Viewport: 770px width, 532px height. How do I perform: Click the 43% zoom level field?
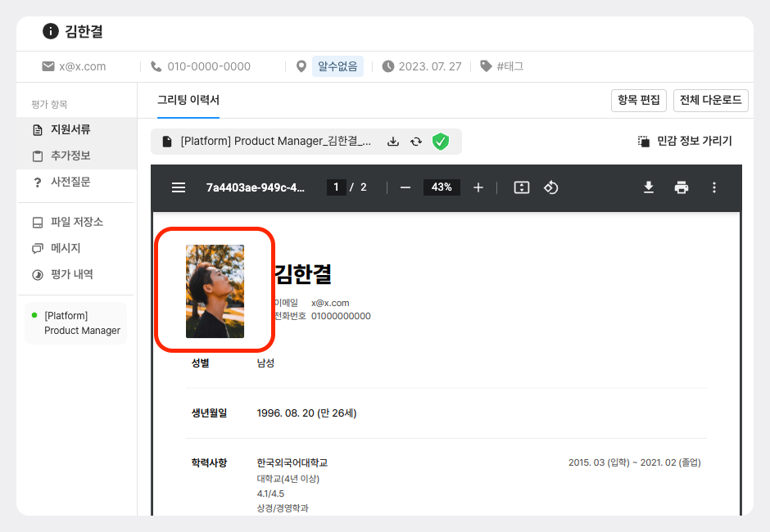(x=442, y=187)
